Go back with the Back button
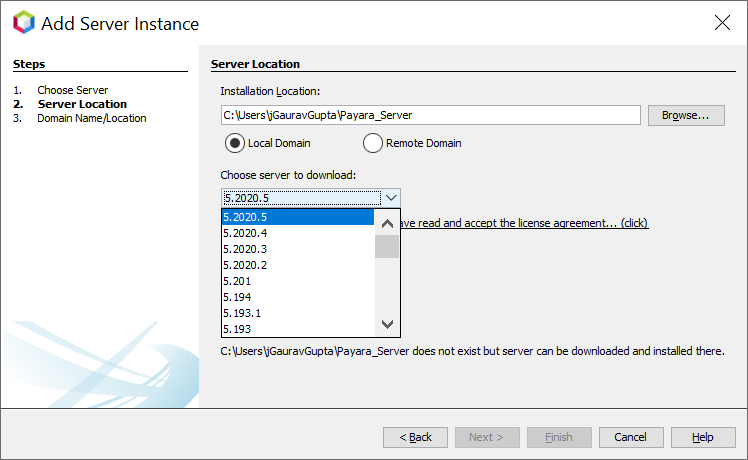This screenshot has width=748, height=460. tap(415, 437)
